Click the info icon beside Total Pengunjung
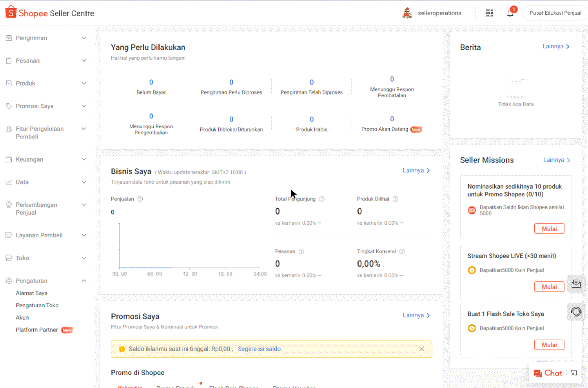The image size is (588, 388). pyautogui.click(x=322, y=199)
